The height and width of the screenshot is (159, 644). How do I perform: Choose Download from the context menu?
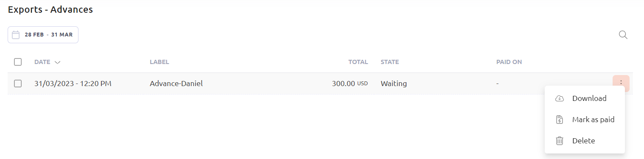[x=585, y=98]
